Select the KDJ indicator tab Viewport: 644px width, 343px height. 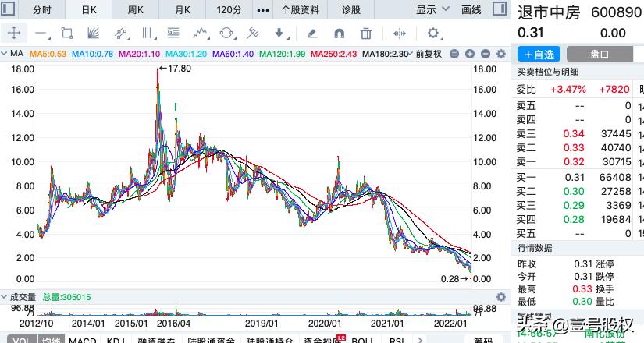[x=116, y=340]
